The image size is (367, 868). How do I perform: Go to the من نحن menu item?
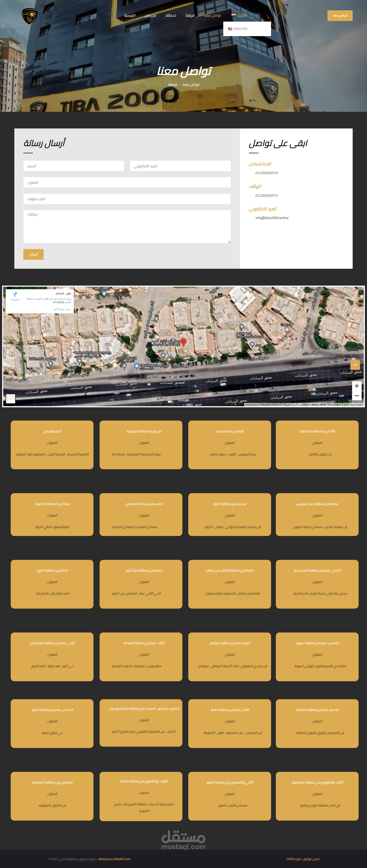pyautogui.click(x=150, y=15)
